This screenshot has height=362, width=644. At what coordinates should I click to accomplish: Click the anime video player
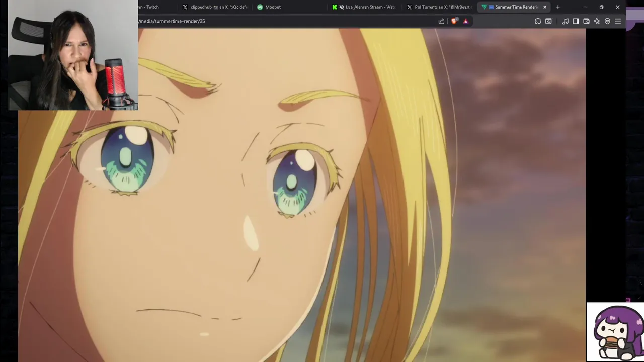point(302,195)
